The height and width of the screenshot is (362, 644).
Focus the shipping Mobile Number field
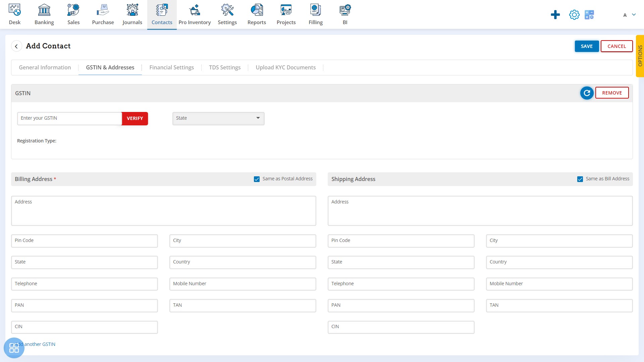(559, 284)
